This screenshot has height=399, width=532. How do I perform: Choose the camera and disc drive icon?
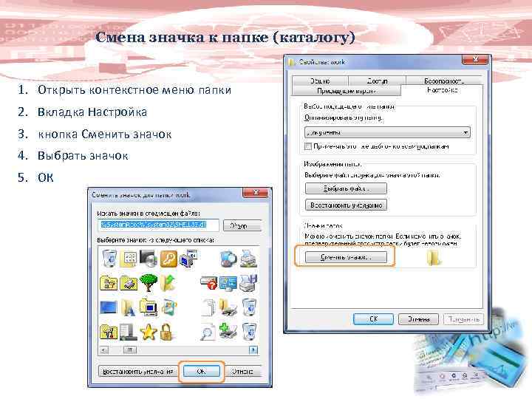[x=149, y=259]
